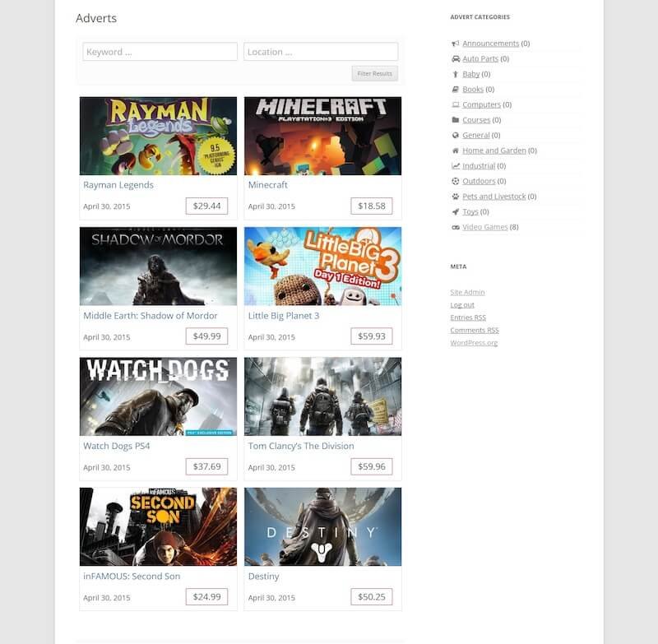Open the Watch Dogs PS4 title link

point(116,446)
